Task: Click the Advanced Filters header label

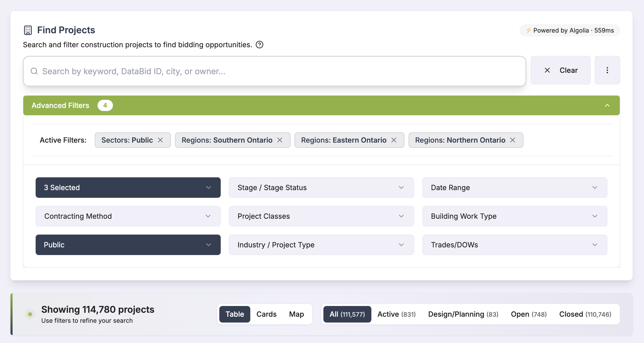Action: click(60, 105)
